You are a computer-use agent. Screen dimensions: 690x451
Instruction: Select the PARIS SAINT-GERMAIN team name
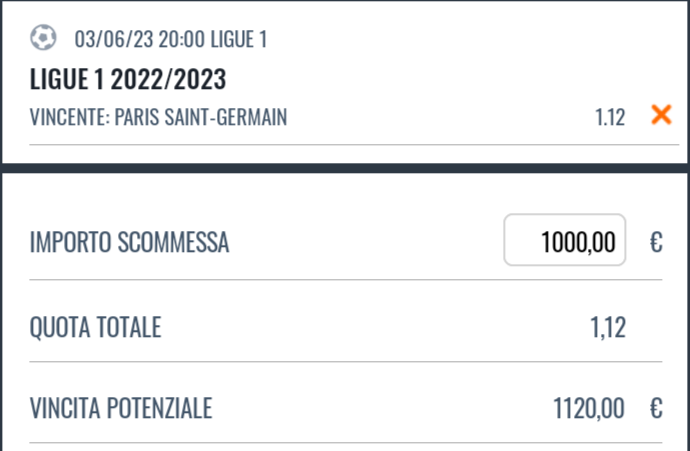201,117
